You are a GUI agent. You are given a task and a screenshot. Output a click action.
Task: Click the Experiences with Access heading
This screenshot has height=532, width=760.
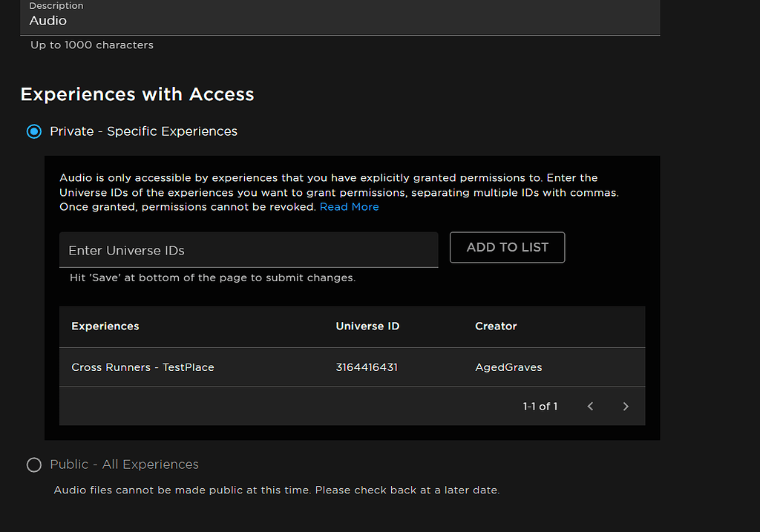137,94
